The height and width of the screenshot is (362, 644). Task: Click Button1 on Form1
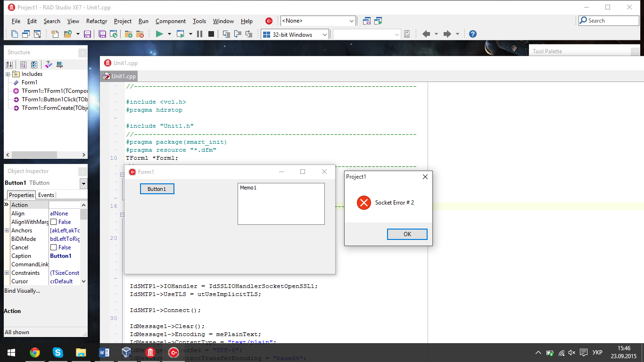click(x=157, y=189)
